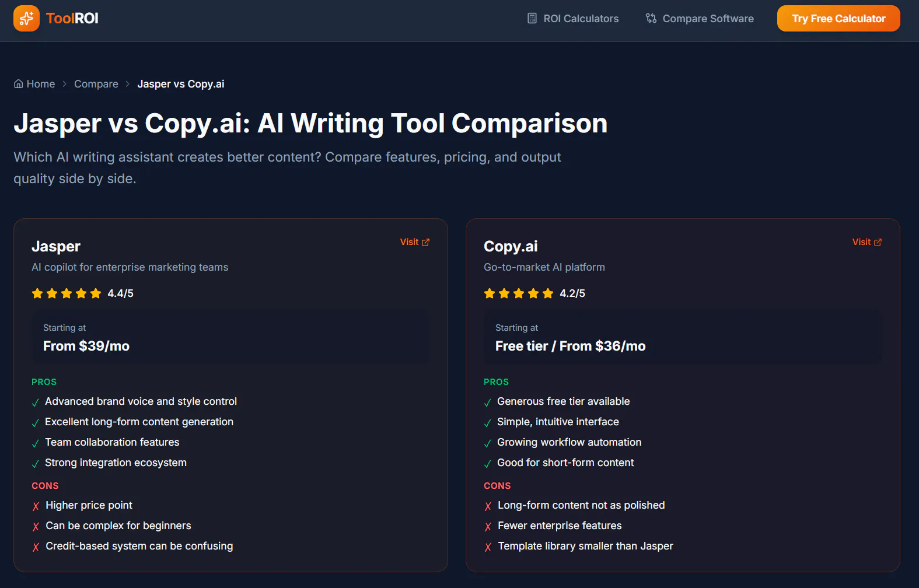The width and height of the screenshot is (919, 588).
Task: Click X icon beside Fewer enterprise features
Action: (488, 527)
